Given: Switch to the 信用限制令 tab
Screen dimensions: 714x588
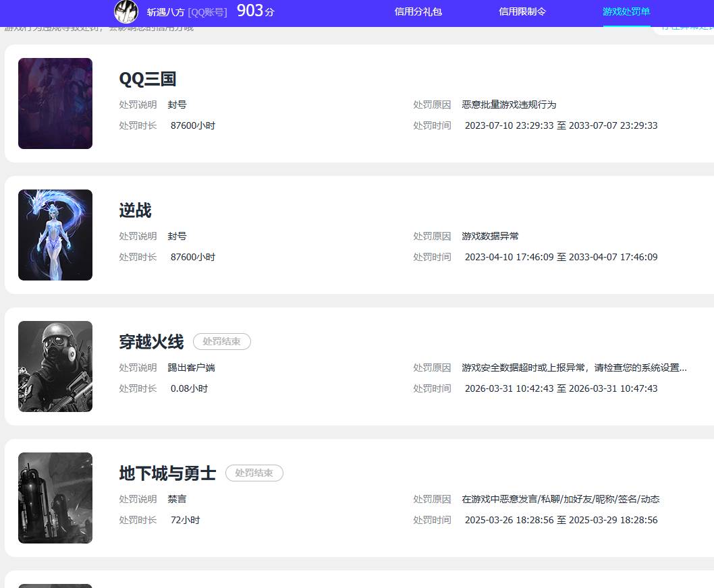Looking at the screenshot, I should pyautogui.click(x=522, y=12).
